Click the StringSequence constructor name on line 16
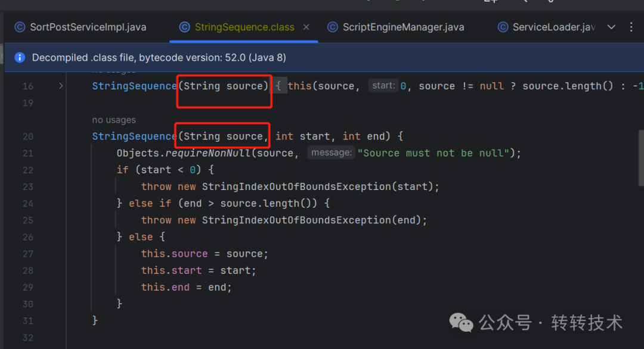 tap(134, 86)
